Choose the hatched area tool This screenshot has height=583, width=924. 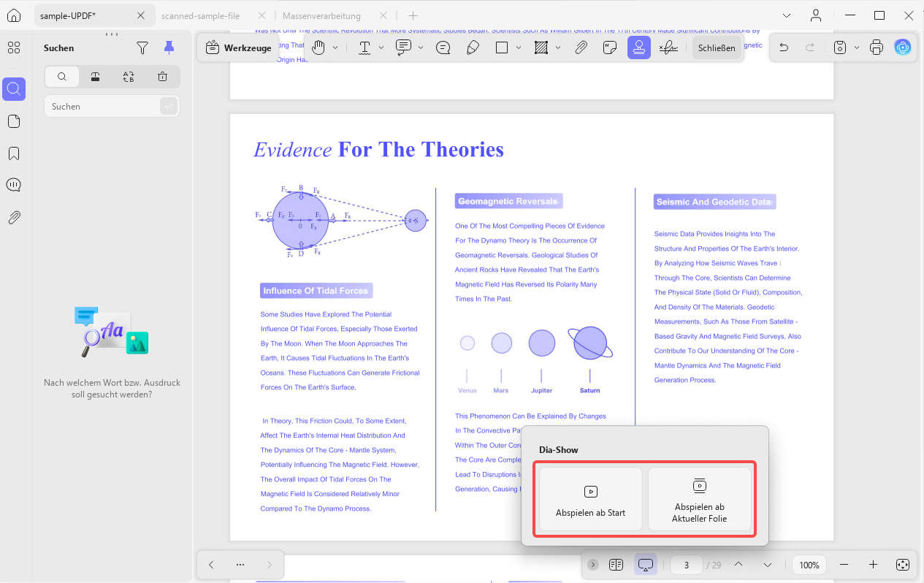(x=541, y=47)
